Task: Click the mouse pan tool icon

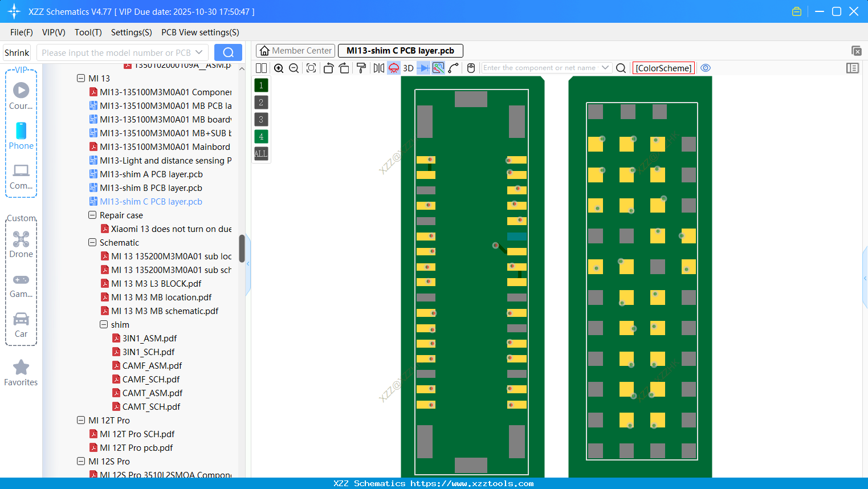Action: coord(471,68)
